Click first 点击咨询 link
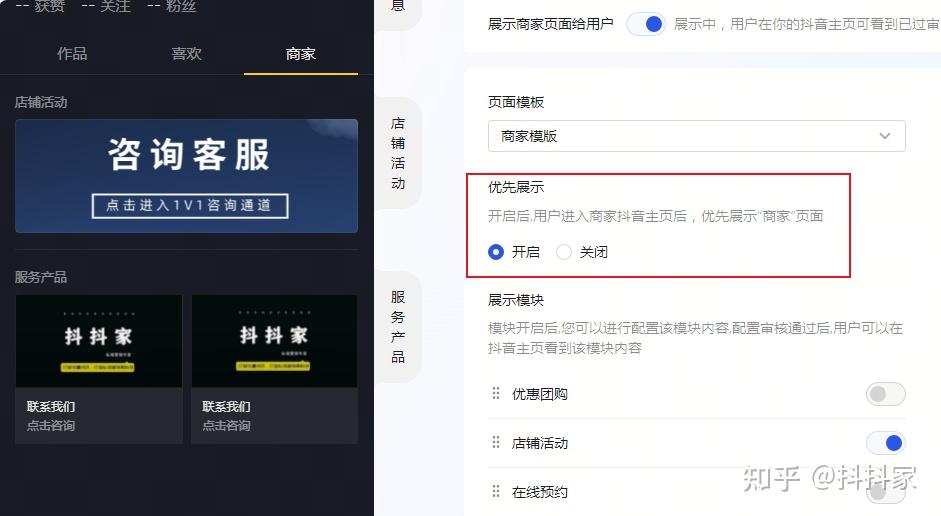The width and height of the screenshot is (941, 516). 51,426
